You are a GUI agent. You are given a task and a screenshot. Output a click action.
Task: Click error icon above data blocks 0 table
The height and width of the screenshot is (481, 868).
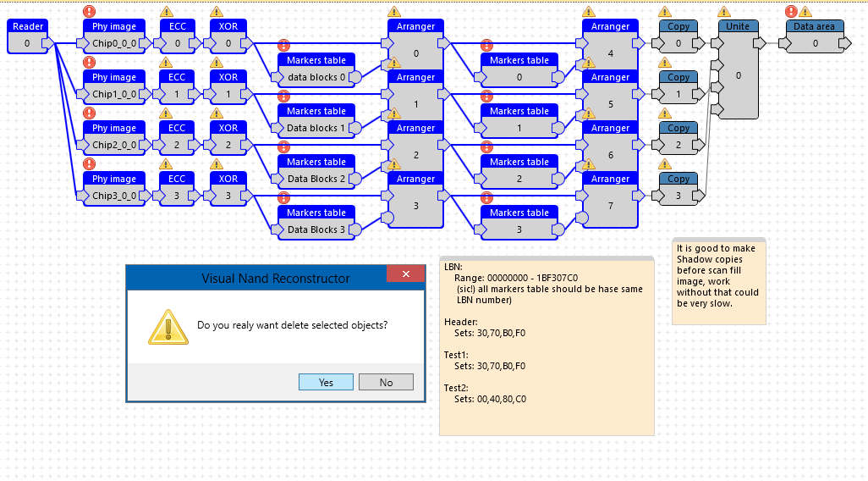pyautogui.click(x=283, y=45)
